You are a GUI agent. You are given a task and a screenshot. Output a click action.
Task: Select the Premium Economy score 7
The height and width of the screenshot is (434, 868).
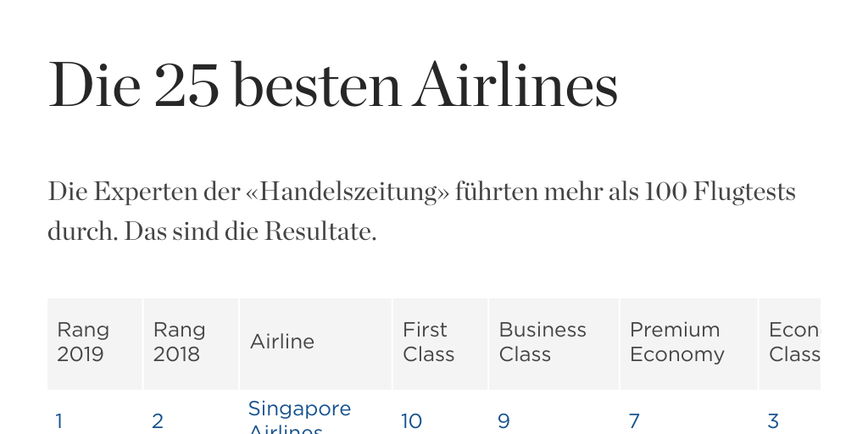[x=634, y=421]
